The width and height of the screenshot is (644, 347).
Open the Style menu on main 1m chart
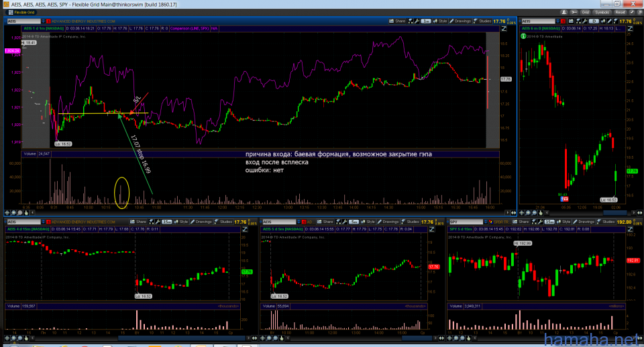pyautogui.click(x=440, y=21)
